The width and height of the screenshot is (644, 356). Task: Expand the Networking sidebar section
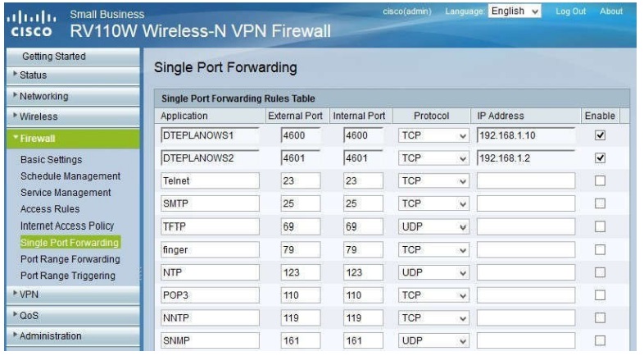pos(44,96)
